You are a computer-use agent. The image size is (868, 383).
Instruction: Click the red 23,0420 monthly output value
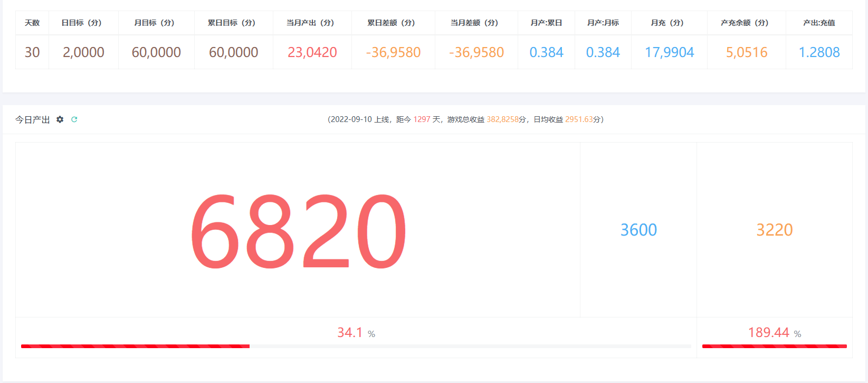312,52
